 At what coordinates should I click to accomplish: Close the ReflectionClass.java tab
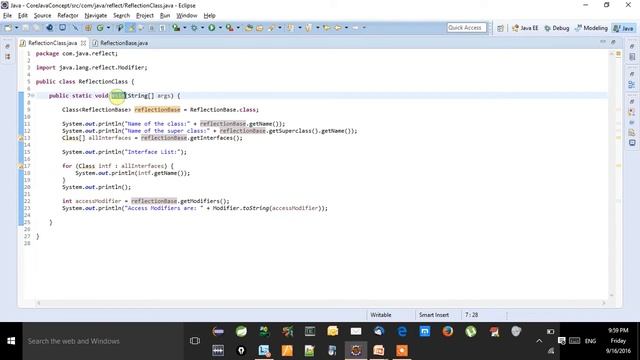[x=83, y=43]
